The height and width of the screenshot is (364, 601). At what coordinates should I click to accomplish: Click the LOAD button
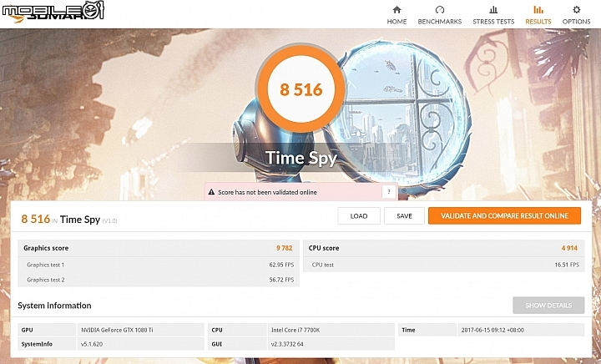point(359,216)
